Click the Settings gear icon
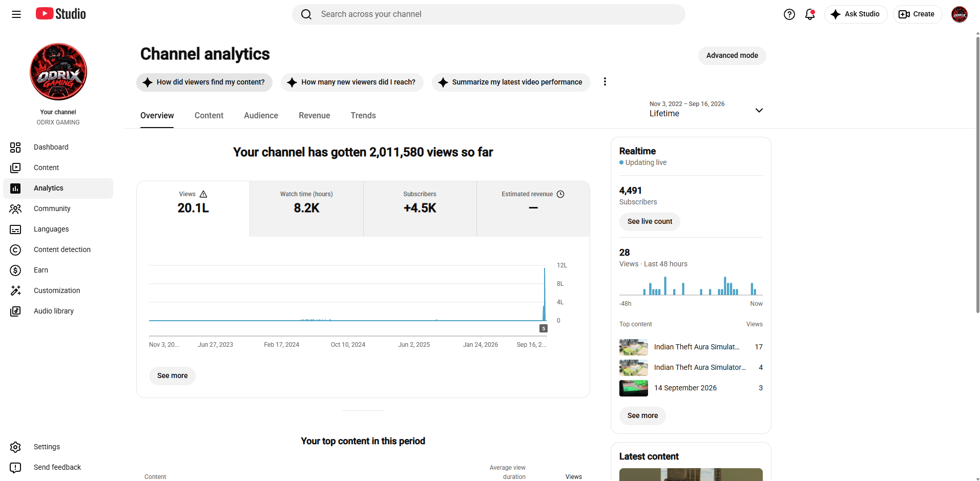The width and height of the screenshot is (980, 481). click(x=15, y=447)
